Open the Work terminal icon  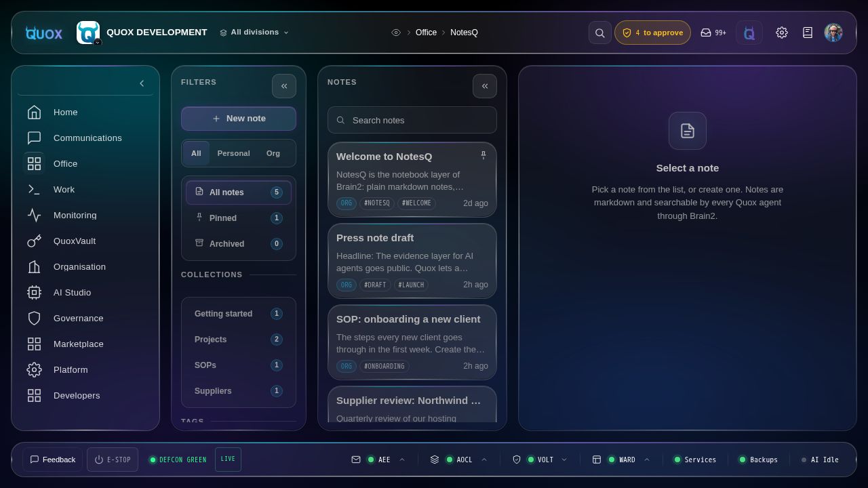pyautogui.click(x=34, y=190)
